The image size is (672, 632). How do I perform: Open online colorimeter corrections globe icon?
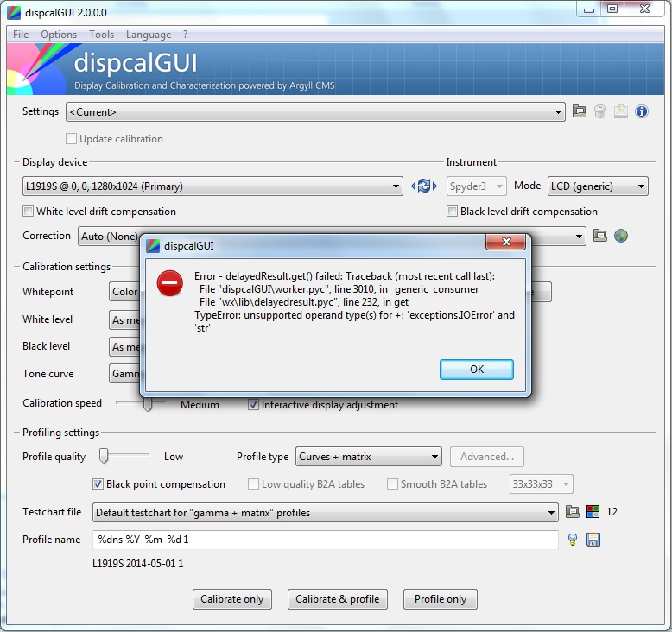click(620, 236)
